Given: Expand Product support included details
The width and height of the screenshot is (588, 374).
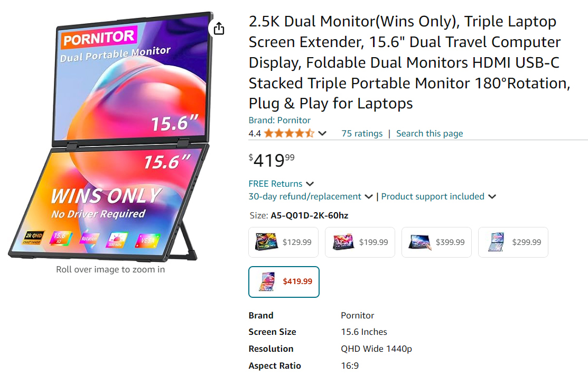Looking at the screenshot, I should pos(438,196).
